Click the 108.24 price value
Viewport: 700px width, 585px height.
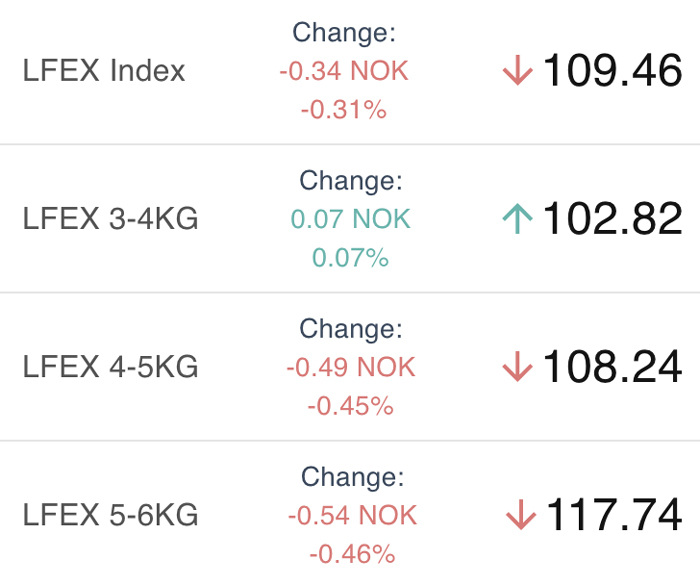(x=612, y=367)
